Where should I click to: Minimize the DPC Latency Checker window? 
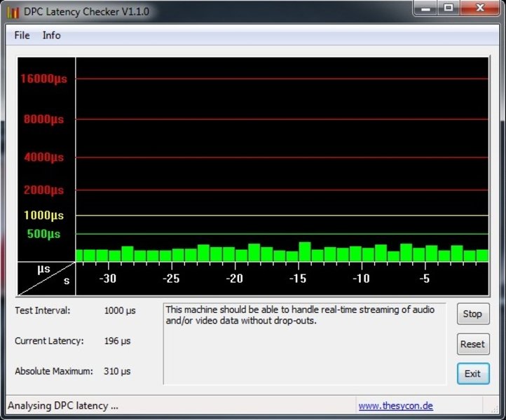425,8
